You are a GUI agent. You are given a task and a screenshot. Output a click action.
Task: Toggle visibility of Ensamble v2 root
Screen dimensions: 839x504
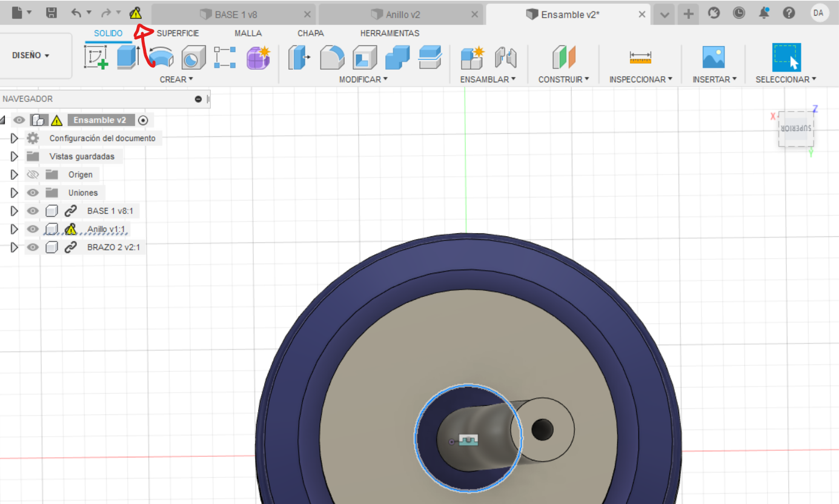(x=19, y=120)
